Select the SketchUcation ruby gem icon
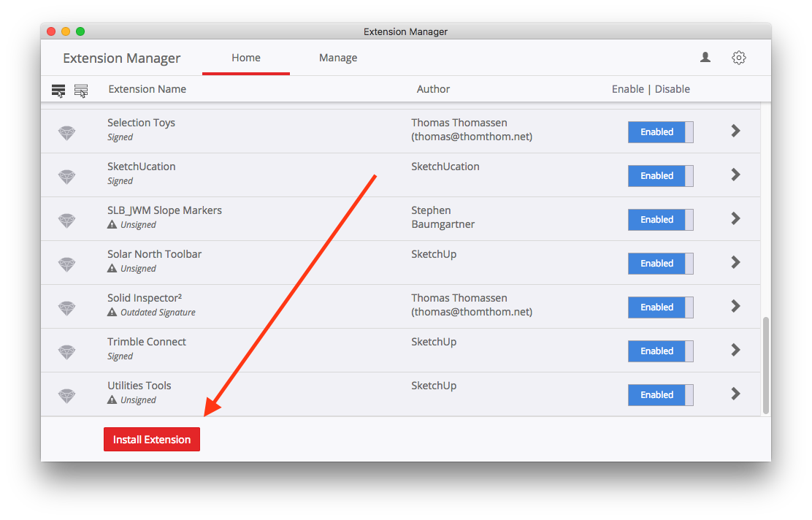Screen dimensions: 812x520 pos(66,177)
